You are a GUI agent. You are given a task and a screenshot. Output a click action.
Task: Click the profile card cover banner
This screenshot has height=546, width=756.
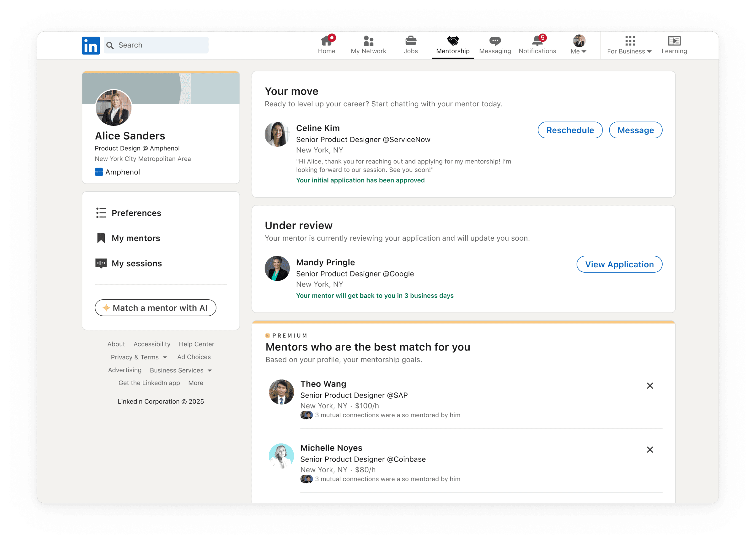(x=161, y=88)
